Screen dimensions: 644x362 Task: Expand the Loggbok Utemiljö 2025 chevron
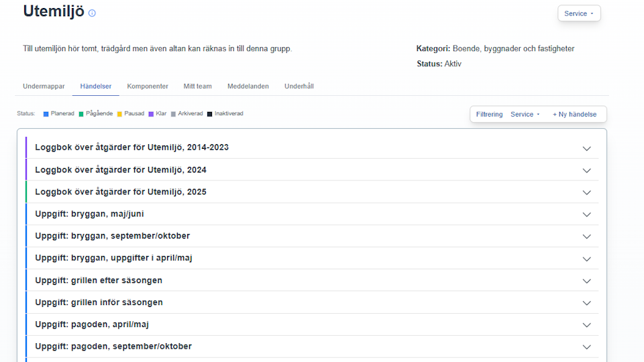(586, 192)
